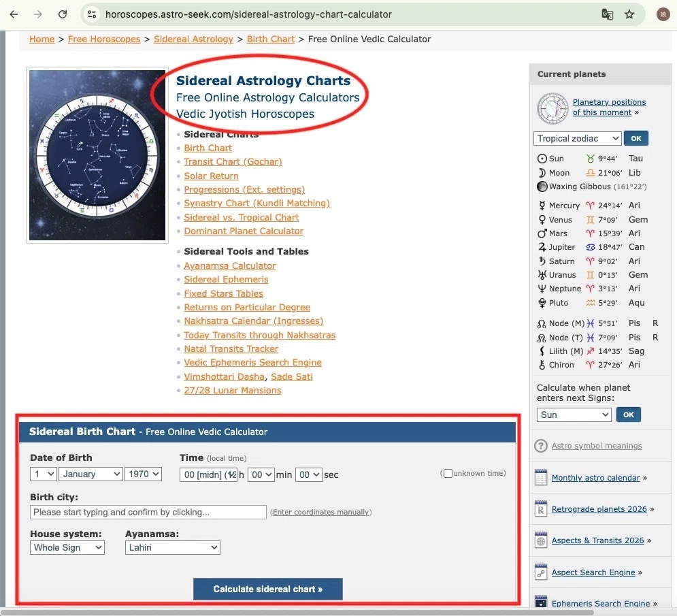Click the Aspects & Transits globe icon

pyautogui.click(x=541, y=540)
